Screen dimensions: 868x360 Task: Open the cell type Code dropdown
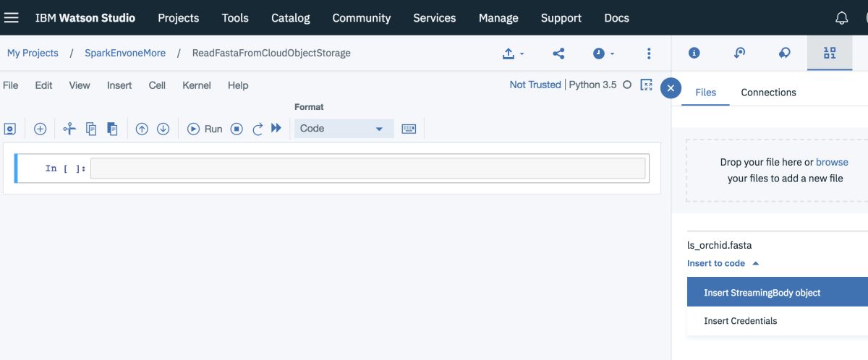(x=344, y=129)
